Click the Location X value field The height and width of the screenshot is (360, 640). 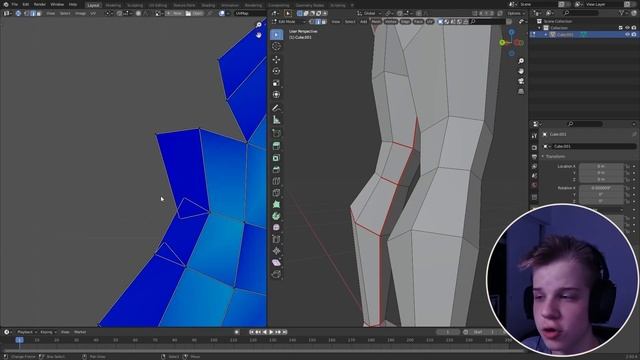click(x=601, y=167)
